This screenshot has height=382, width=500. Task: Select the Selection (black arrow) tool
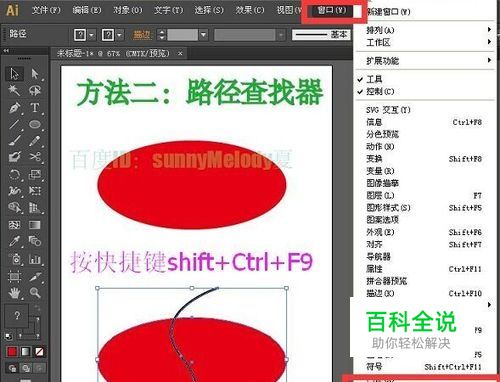[14, 74]
